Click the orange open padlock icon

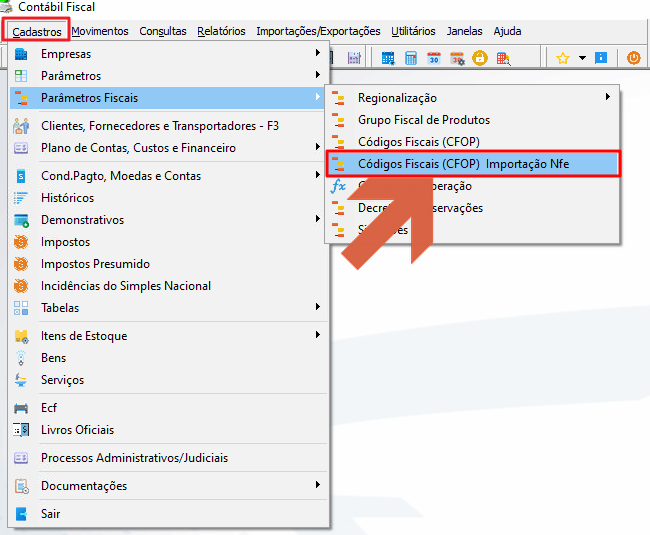480,58
